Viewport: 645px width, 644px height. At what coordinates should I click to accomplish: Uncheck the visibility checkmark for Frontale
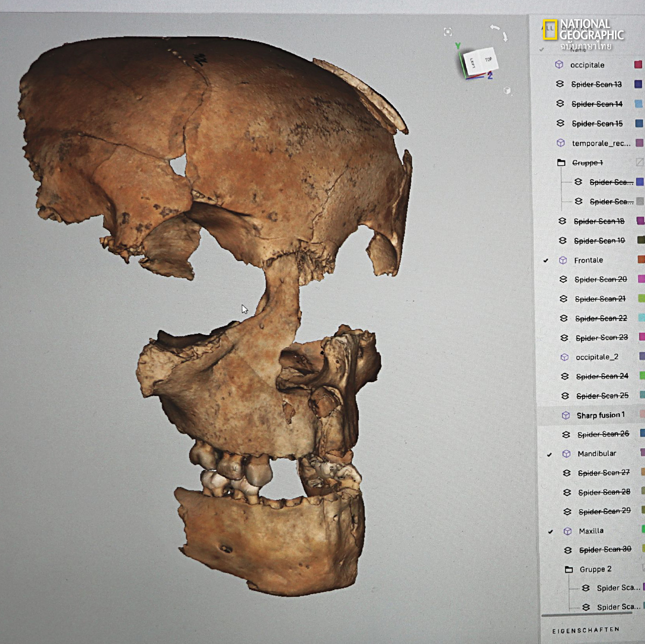[546, 260]
